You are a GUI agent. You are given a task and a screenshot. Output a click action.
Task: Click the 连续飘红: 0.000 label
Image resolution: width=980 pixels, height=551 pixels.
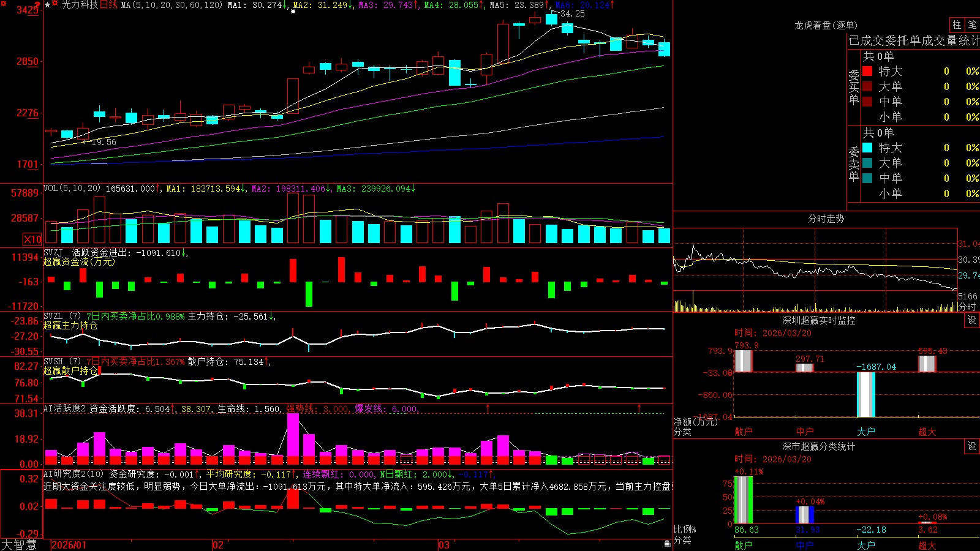click(x=339, y=474)
